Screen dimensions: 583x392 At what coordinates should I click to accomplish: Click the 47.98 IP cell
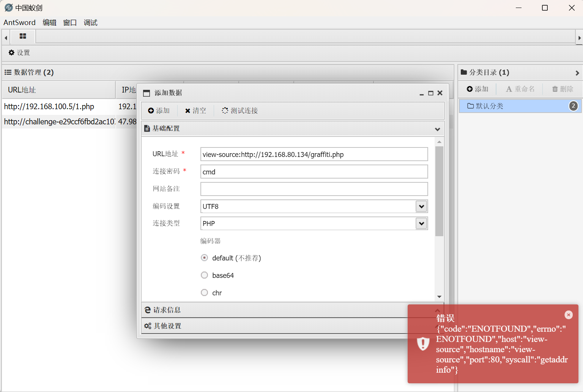point(127,122)
